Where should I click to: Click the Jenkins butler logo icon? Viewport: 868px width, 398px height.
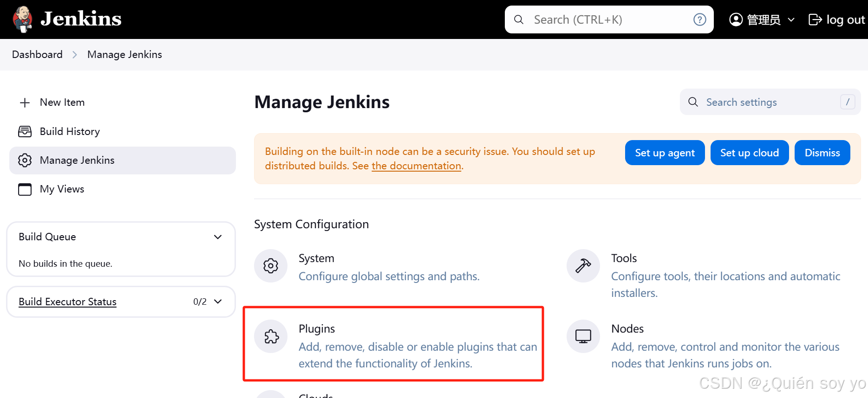click(x=22, y=19)
